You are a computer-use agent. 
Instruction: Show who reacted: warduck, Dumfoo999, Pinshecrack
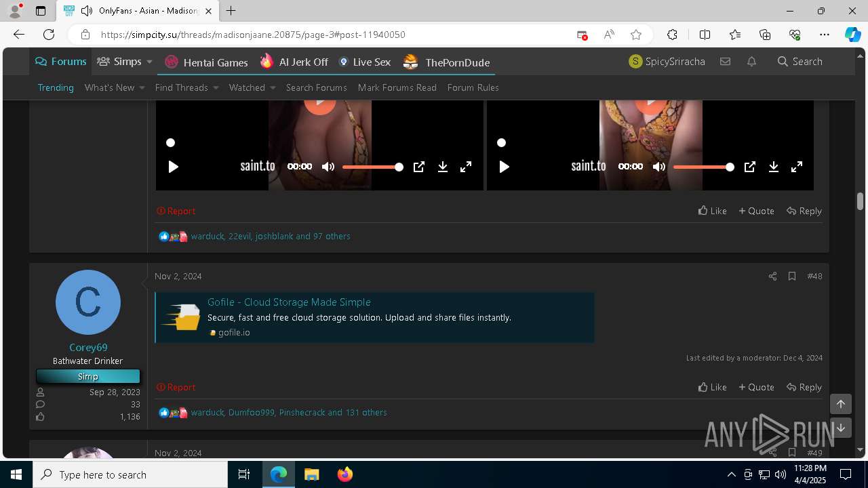coord(289,412)
